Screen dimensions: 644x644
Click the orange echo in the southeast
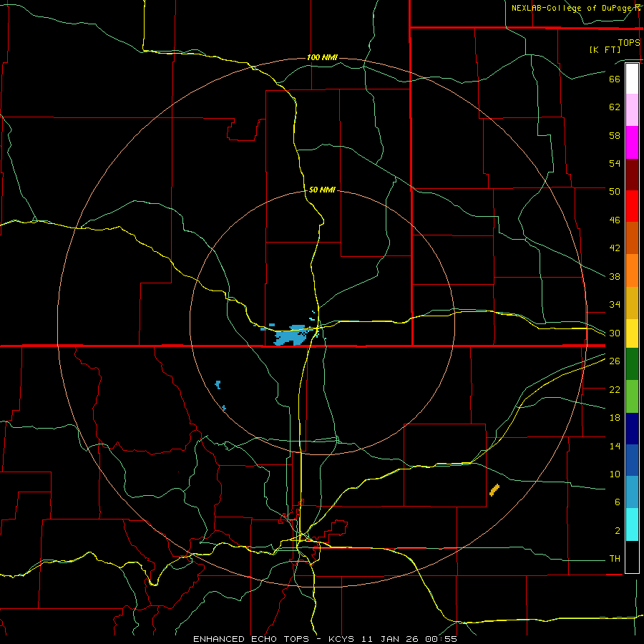(x=494, y=489)
